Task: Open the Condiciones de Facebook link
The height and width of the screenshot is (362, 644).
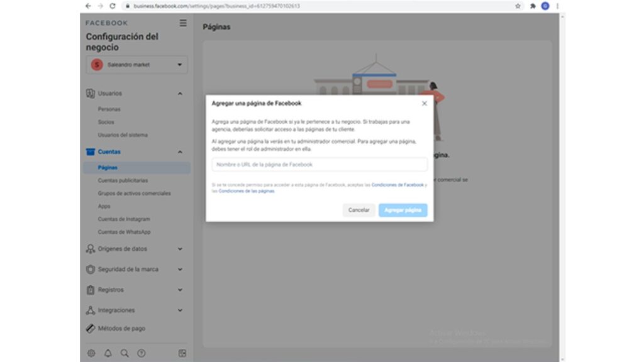Action: [x=397, y=185]
